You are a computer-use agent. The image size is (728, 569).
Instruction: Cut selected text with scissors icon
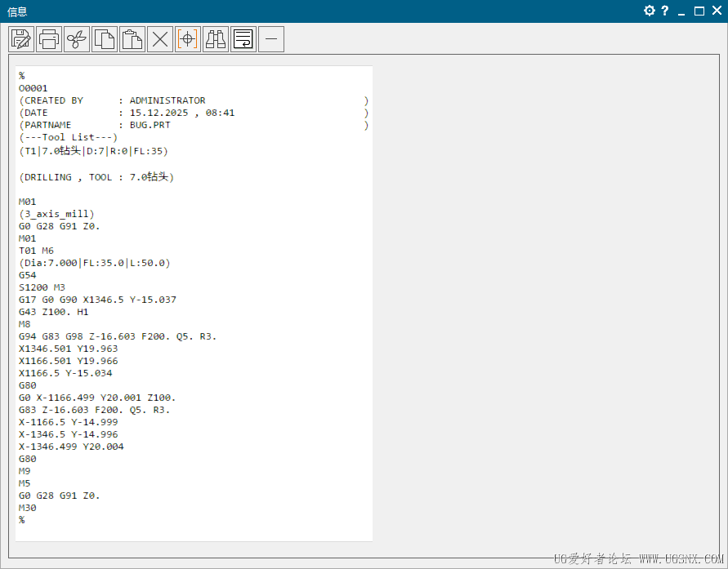tap(77, 39)
